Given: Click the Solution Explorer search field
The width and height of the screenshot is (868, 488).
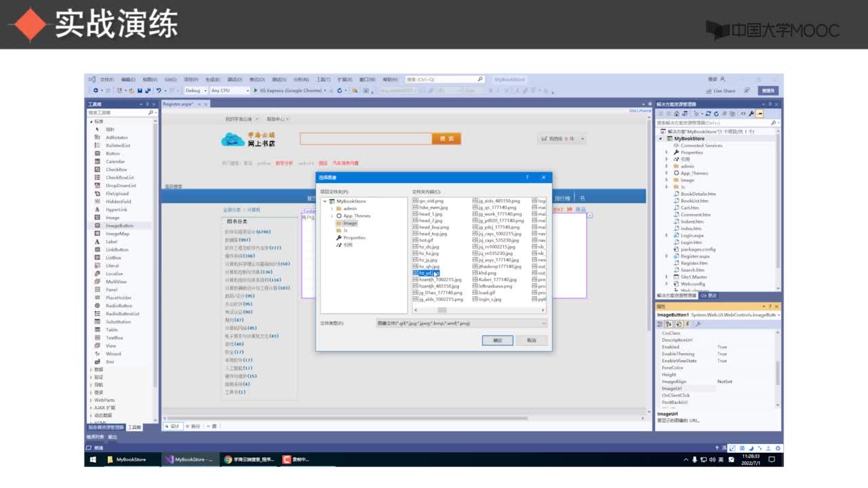Looking at the screenshot, I should (x=717, y=123).
